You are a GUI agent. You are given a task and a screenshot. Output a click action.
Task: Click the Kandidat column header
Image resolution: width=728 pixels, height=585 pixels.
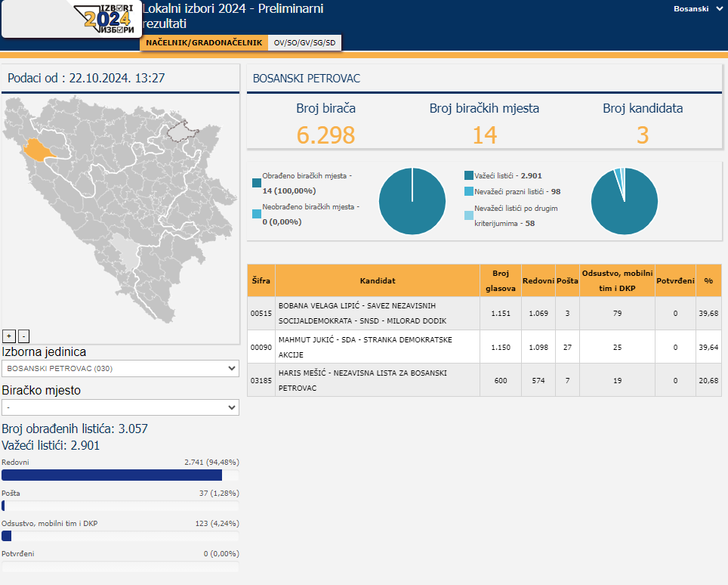(377, 280)
